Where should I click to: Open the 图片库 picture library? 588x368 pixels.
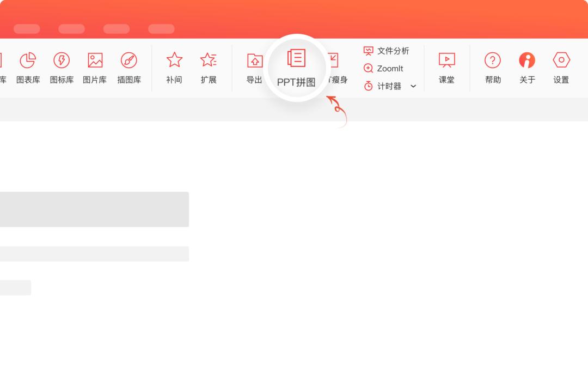pos(95,68)
